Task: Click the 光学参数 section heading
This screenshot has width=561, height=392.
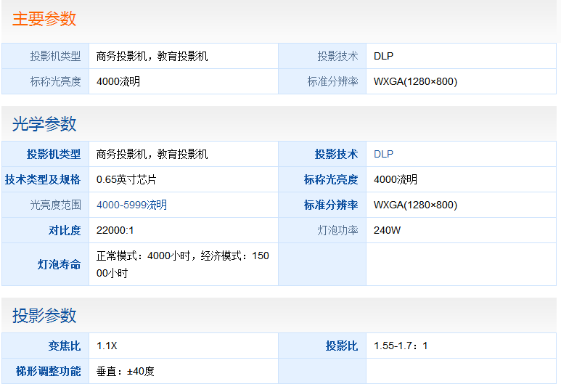Action: pyautogui.click(x=44, y=124)
